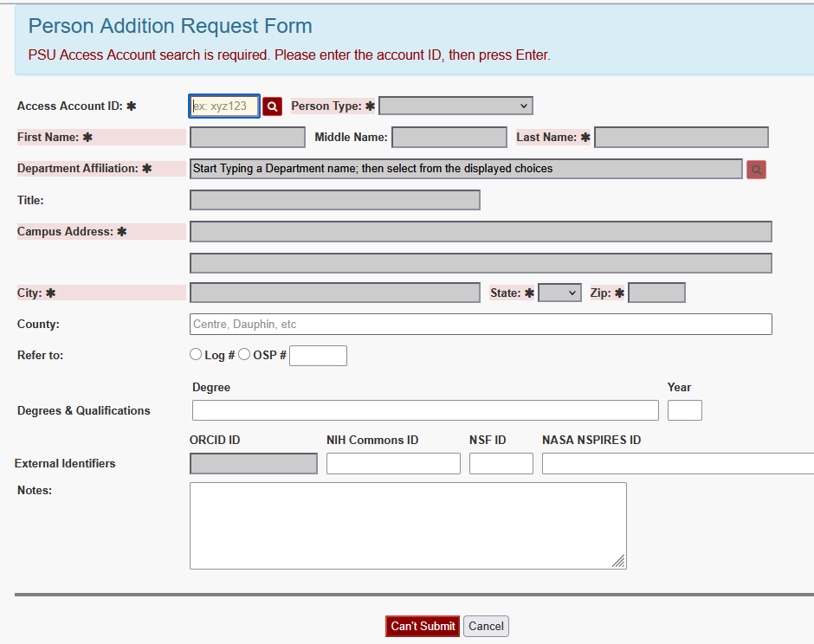This screenshot has height=644, width=814.
Task: Click the NSF ID field
Action: pyautogui.click(x=501, y=463)
